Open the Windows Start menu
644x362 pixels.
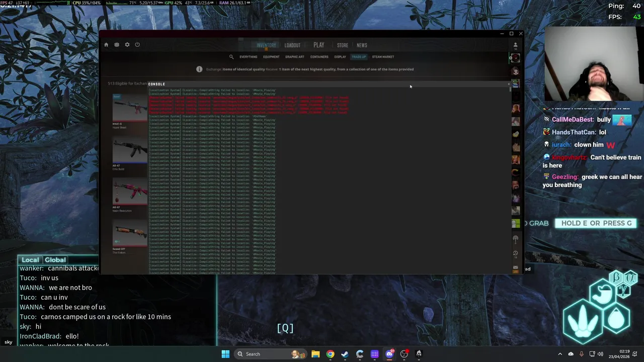pyautogui.click(x=225, y=354)
